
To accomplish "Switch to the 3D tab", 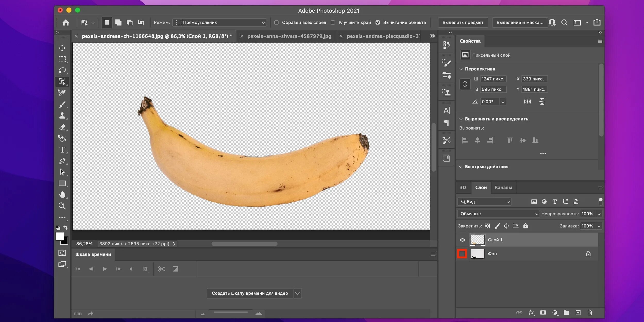I will [x=463, y=187].
